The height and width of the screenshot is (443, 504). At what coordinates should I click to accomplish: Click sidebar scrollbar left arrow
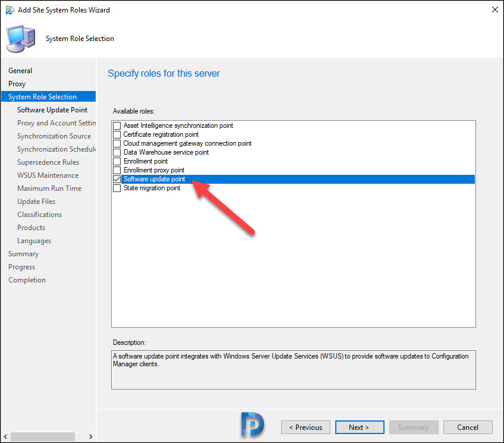[x=5, y=436]
